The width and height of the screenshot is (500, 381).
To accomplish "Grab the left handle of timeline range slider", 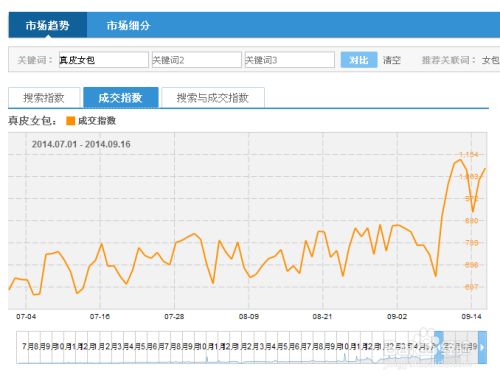I will pos(439,347).
